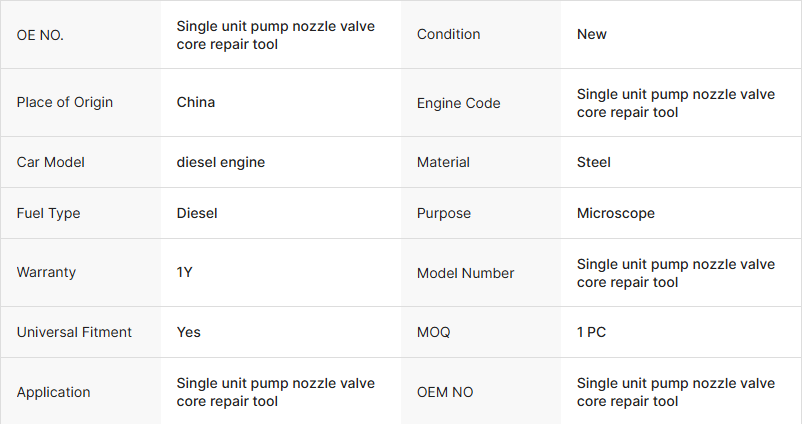Select the Fuel Type label
Image resolution: width=802 pixels, height=424 pixels.
pyautogui.click(x=48, y=213)
